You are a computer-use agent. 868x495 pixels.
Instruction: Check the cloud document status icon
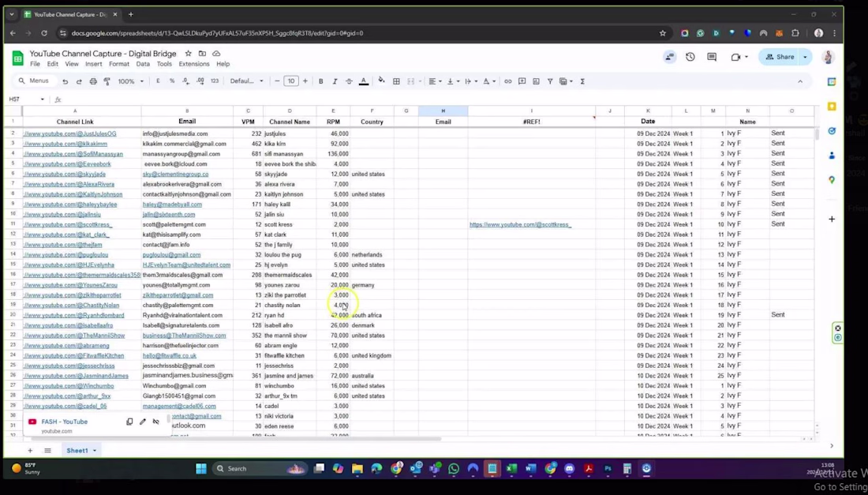coord(216,53)
